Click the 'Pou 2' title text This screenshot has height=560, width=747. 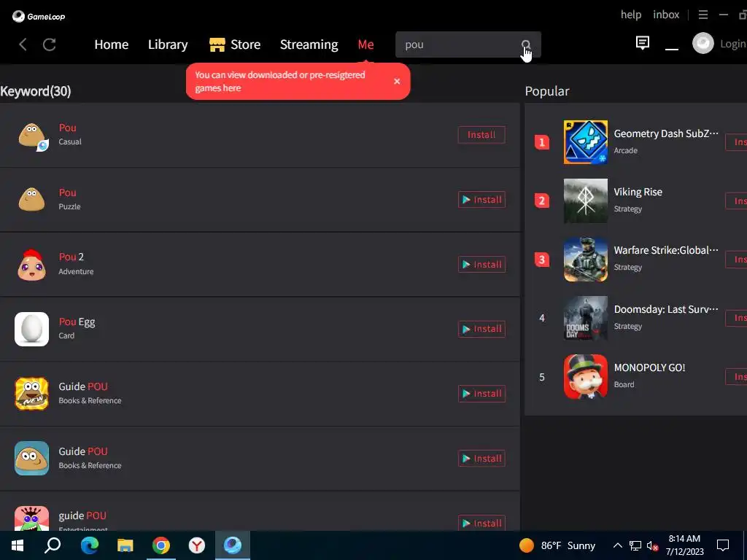pyautogui.click(x=71, y=257)
